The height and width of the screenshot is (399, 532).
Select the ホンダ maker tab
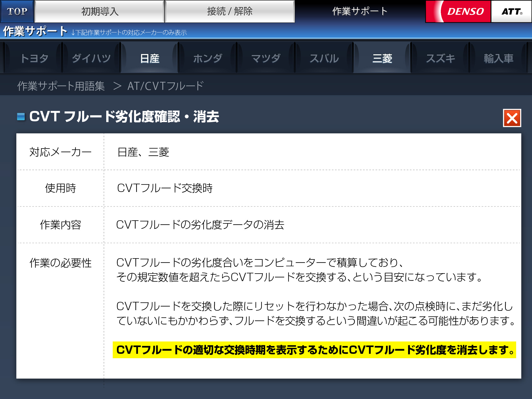pyautogui.click(x=208, y=58)
